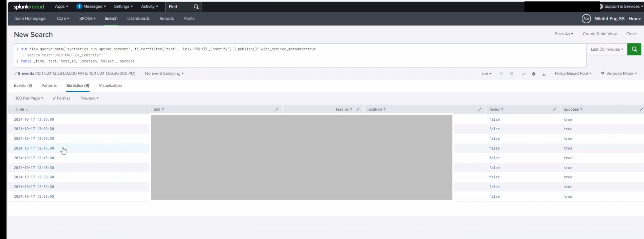Screen dimensions: 644x239
Task: Open the Apps menu
Action: pos(61,7)
